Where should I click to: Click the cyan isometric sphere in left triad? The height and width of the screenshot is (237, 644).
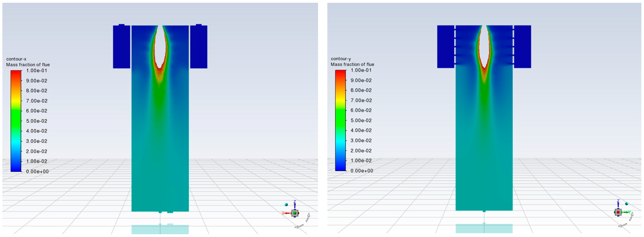pos(286,205)
